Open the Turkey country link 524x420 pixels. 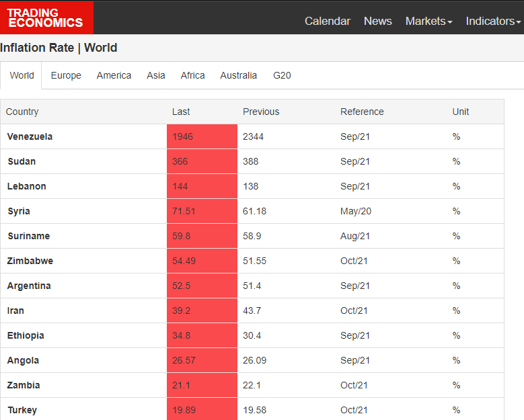coord(22,410)
